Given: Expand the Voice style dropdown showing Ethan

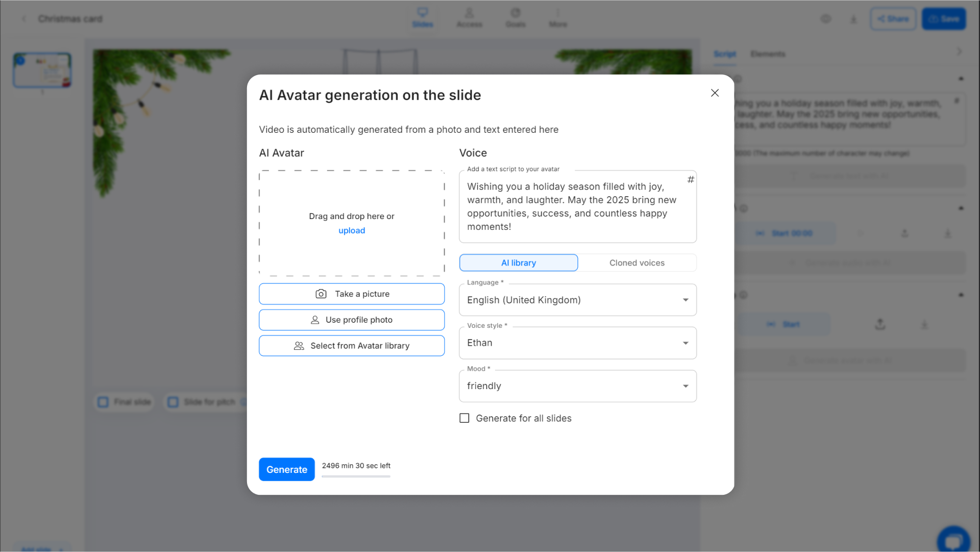Looking at the screenshot, I should [x=577, y=343].
